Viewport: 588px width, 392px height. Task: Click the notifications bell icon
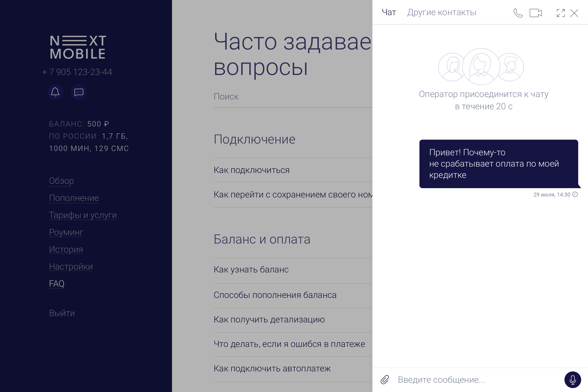click(55, 92)
